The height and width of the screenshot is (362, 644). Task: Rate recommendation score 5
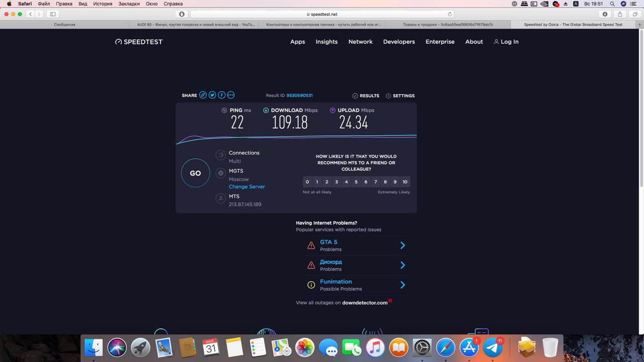click(x=356, y=182)
